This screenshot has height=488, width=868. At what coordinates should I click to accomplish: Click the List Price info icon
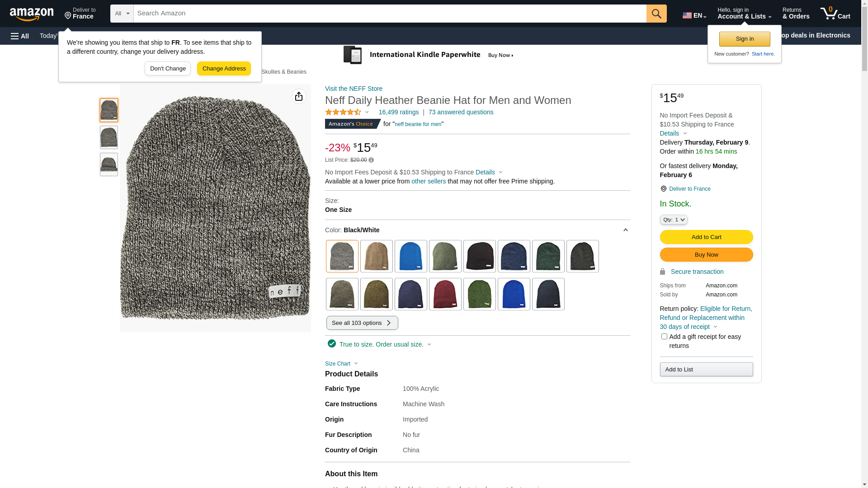click(371, 160)
